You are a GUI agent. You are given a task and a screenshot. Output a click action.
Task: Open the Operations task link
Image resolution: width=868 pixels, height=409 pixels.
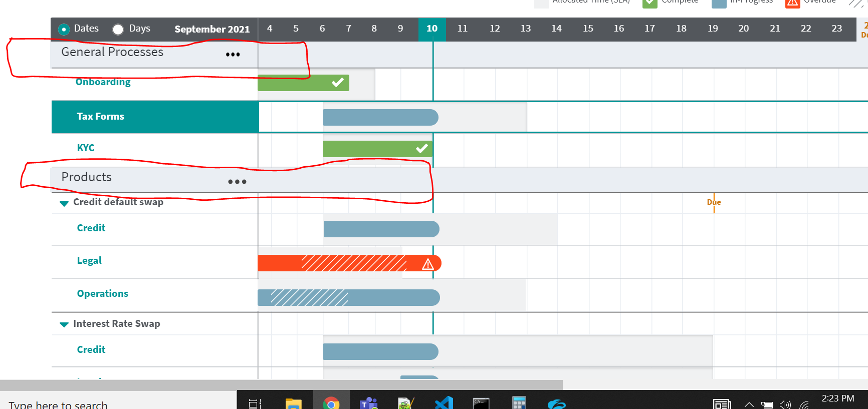click(x=103, y=293)
